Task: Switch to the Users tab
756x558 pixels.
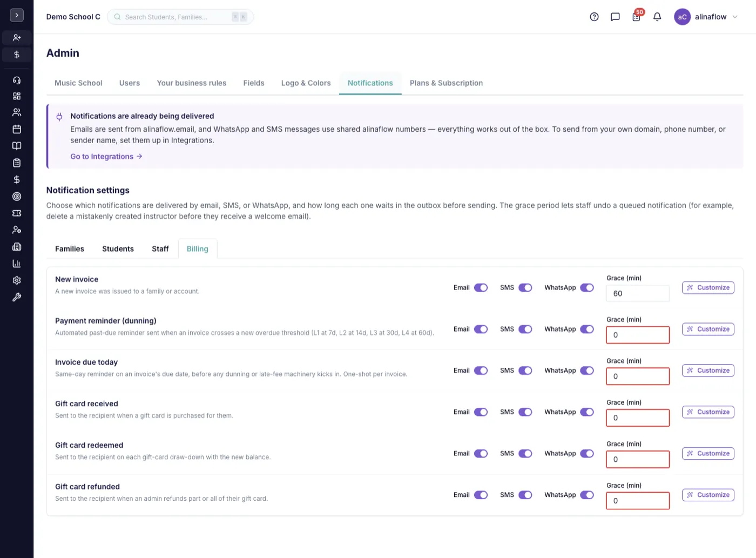Action: 130,83
